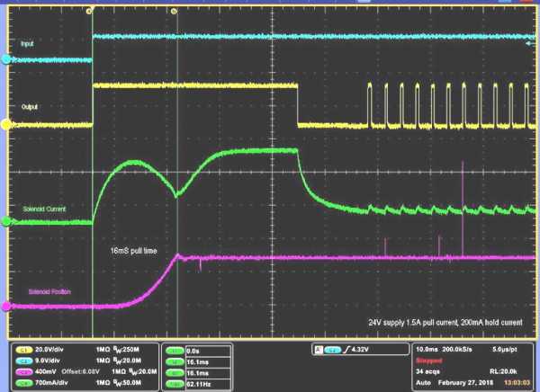Screen dimensions: 540x392
Task: Click the trigger source C2 badge
Action: point(332,350)
